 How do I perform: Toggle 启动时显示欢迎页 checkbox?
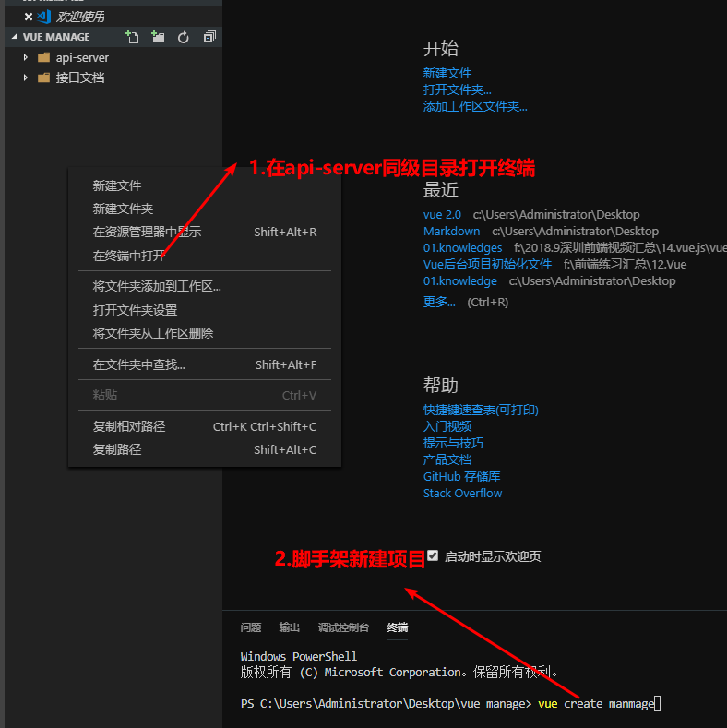(x=433, y=555)
